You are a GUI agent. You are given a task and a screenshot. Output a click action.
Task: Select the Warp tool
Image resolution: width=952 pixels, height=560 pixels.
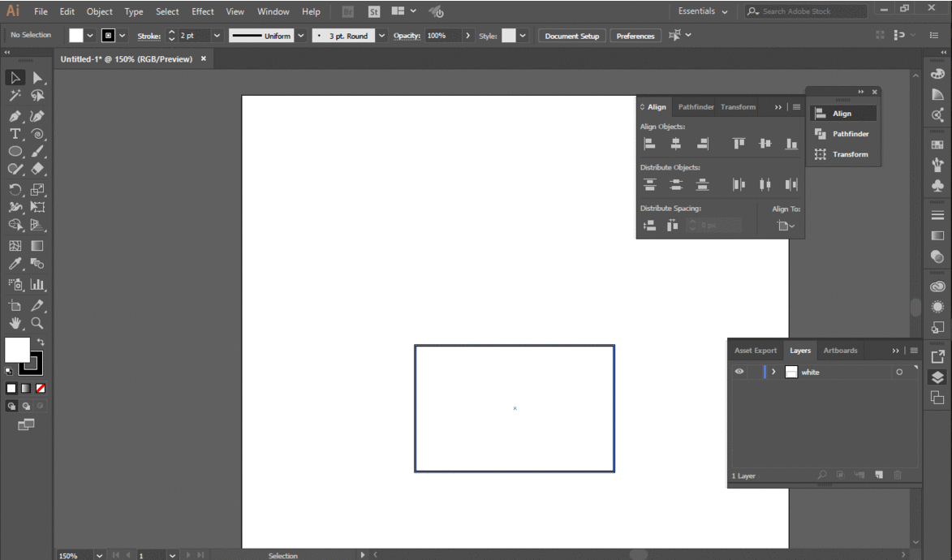point(15,207)
